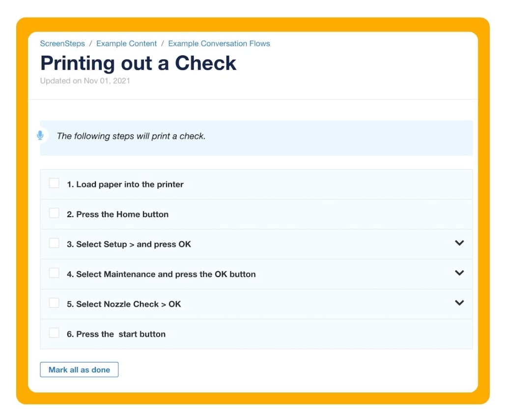Viewport: 508px width, 420px height.
Task: Expand step 5 Nozzle Check details
Action: tap(459, 303)
